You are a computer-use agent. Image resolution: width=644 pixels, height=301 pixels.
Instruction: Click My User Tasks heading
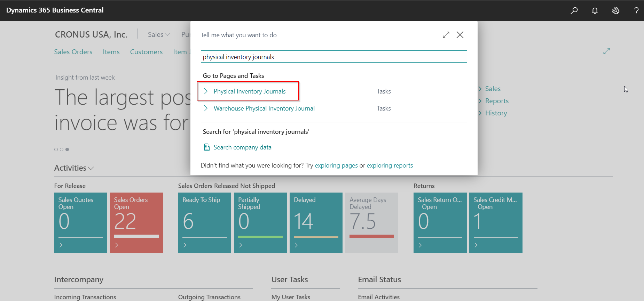[291, 297]
